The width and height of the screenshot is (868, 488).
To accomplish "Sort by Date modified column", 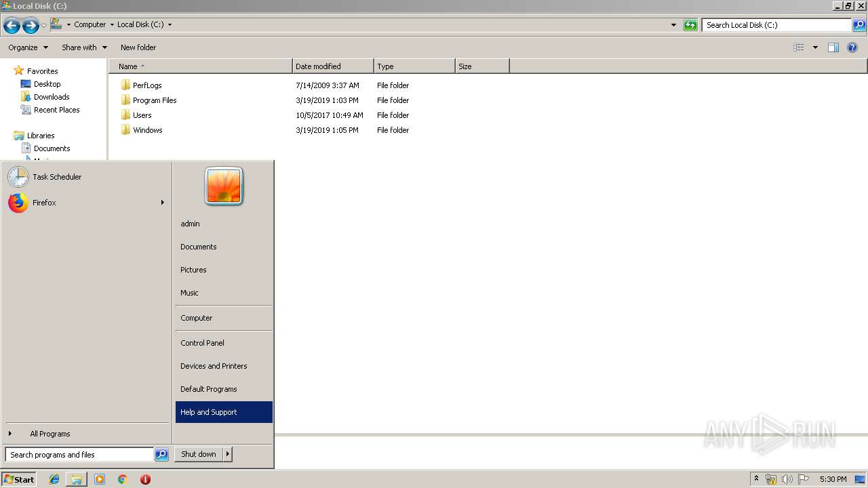I will click(x=333, y=66).
